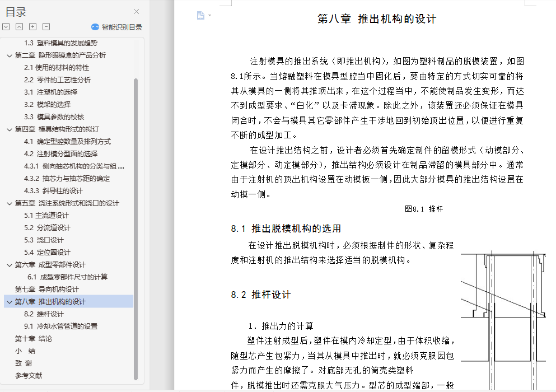Open the dropdown arrow next to the page icon

click(x=209, y=15)
